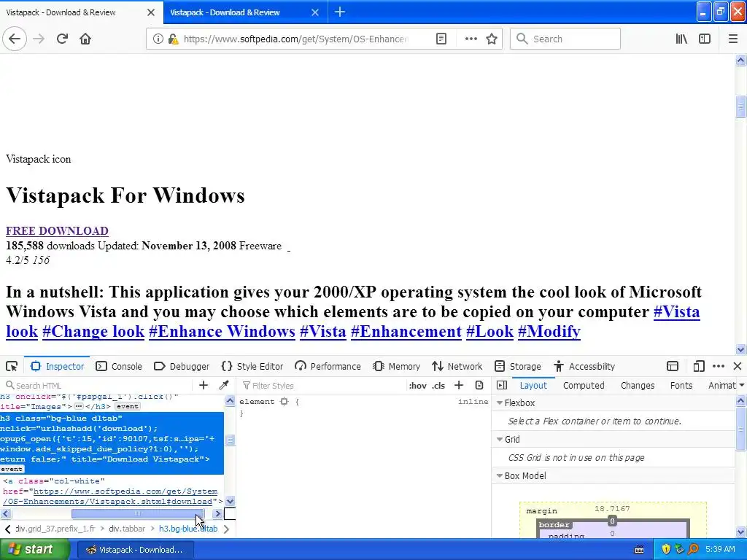747x560 pixels.
Task: Select div.tabbar in breadcrumbs
Action: click(127, 529)
